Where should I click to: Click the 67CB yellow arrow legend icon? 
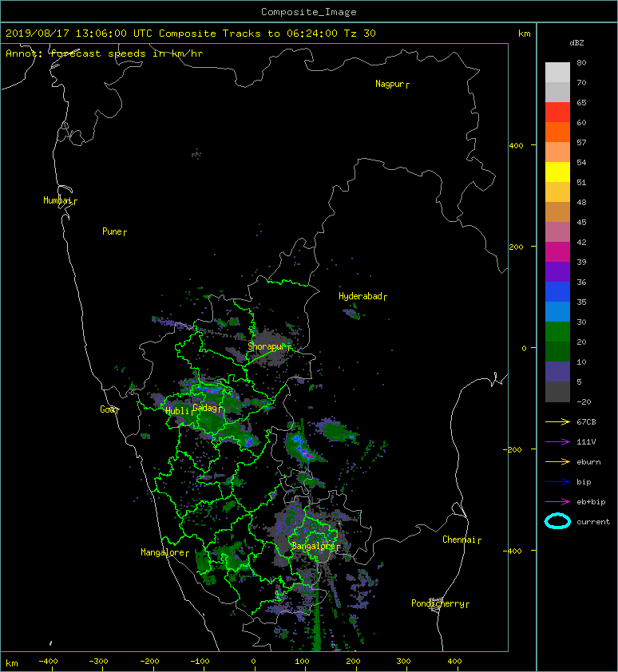click(x=557, y=422)
